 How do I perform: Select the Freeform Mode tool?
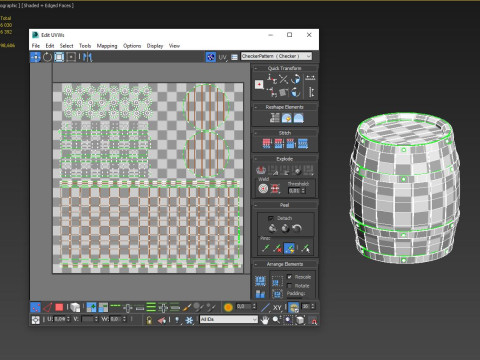(x=71, y=57)
